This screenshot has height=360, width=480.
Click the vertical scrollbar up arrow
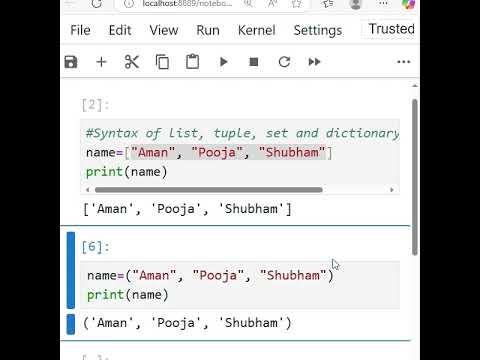pyautogui.click(x=415, y=86)
